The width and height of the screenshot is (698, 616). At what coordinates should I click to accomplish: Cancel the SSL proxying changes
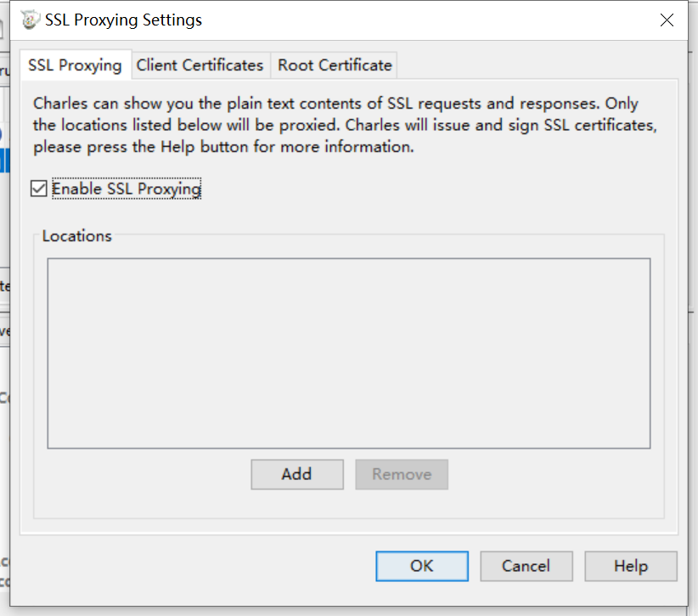(526, 566)
